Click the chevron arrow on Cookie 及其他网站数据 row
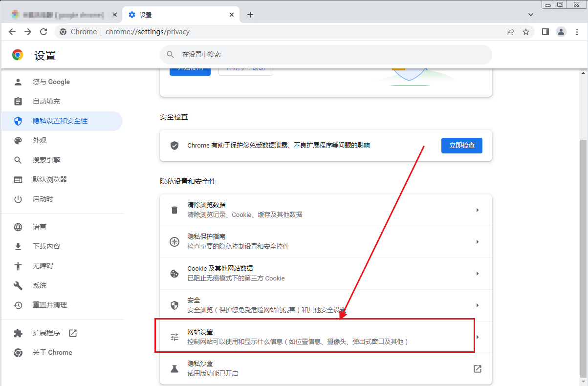Screen dimensions: 588x386 (478, 274)
